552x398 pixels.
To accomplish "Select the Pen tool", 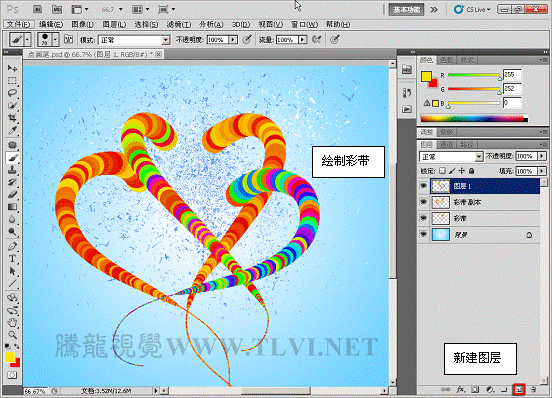I will (12, 246).
